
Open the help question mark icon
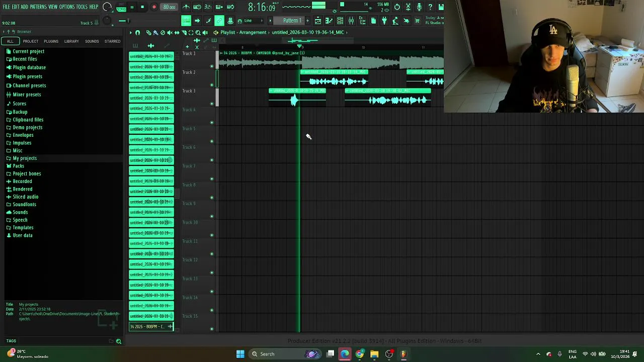tap(430, 7)
